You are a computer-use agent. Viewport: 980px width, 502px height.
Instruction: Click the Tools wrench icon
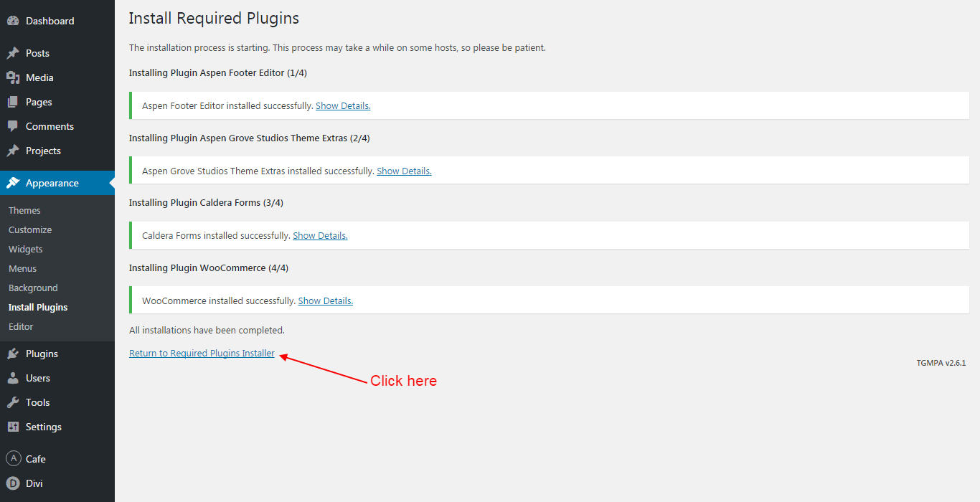point(13,402)
